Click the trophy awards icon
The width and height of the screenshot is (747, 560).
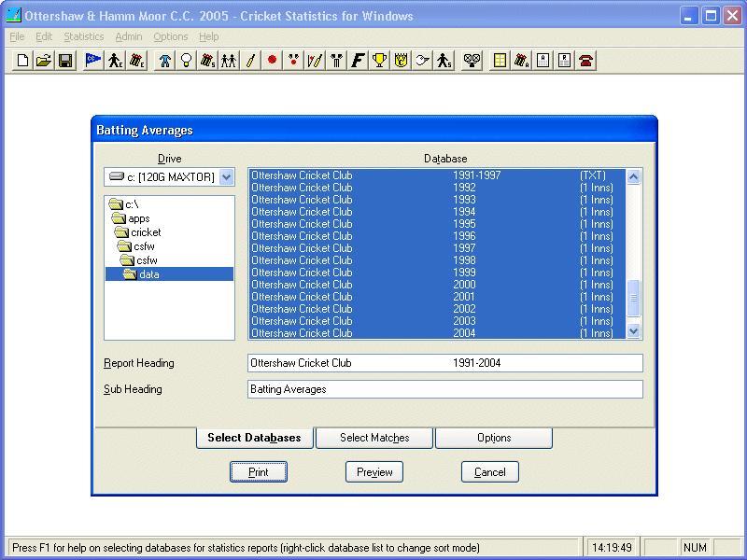click(378, 60)
